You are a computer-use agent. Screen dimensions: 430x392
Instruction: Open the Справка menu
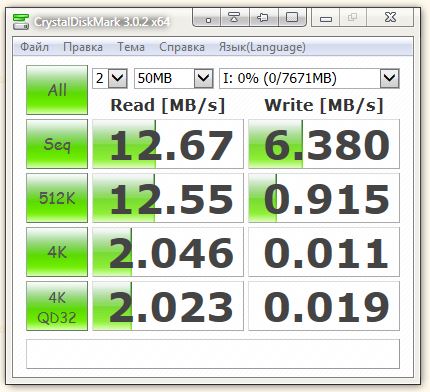pos(182,47)
